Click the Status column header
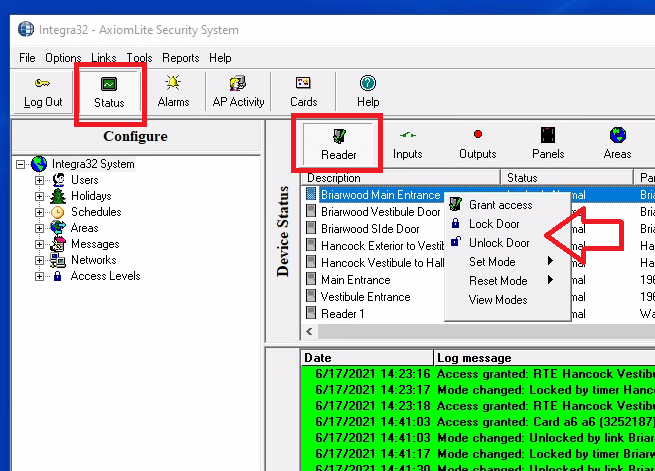The height and width of the screenshot is (471, 655). (x=567, y=177)
